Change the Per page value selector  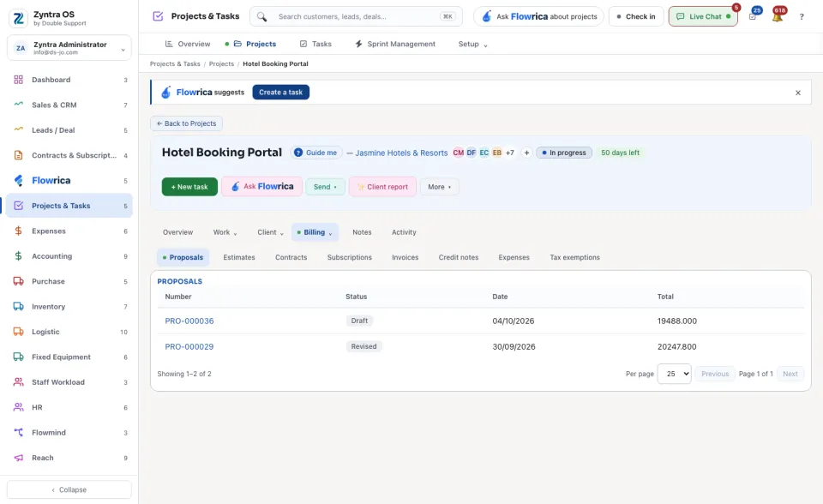click(x=674, y=374)
